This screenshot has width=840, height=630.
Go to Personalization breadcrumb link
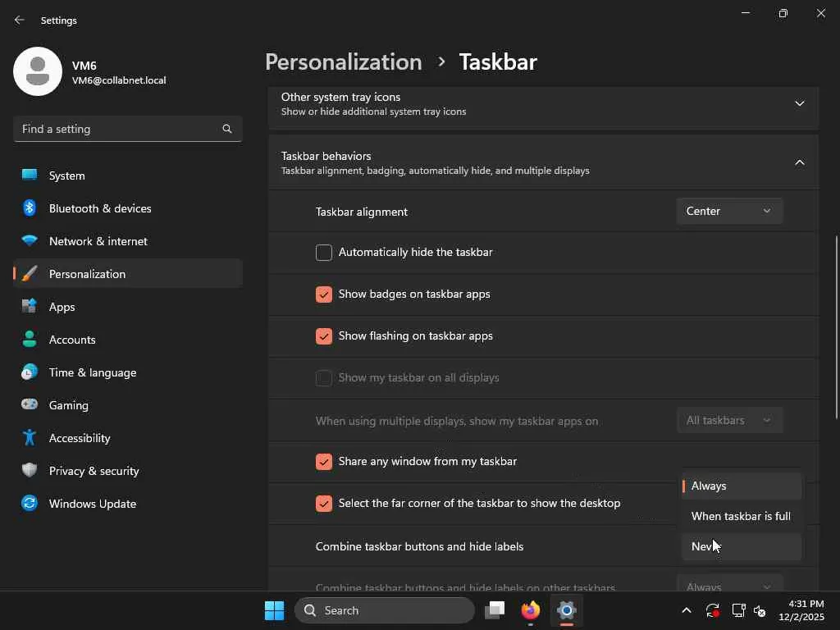pyautogui.click(x=343, y=62)
